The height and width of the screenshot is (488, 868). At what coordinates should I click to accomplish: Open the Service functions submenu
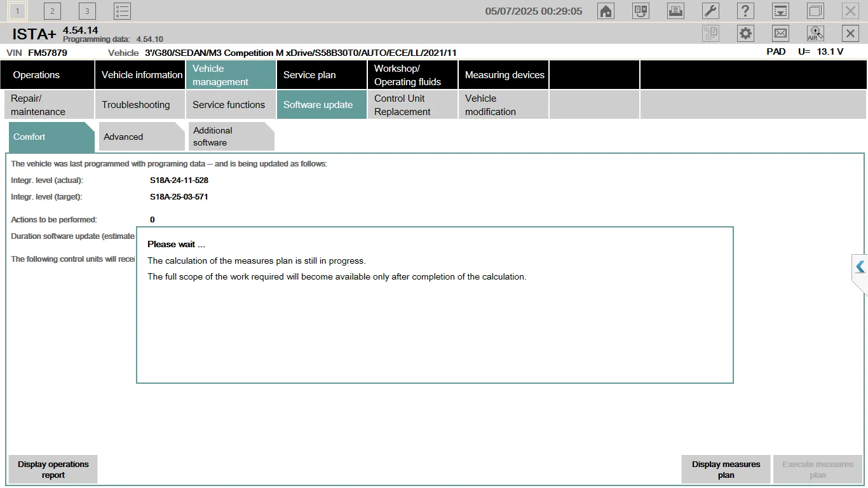[231, 105]
